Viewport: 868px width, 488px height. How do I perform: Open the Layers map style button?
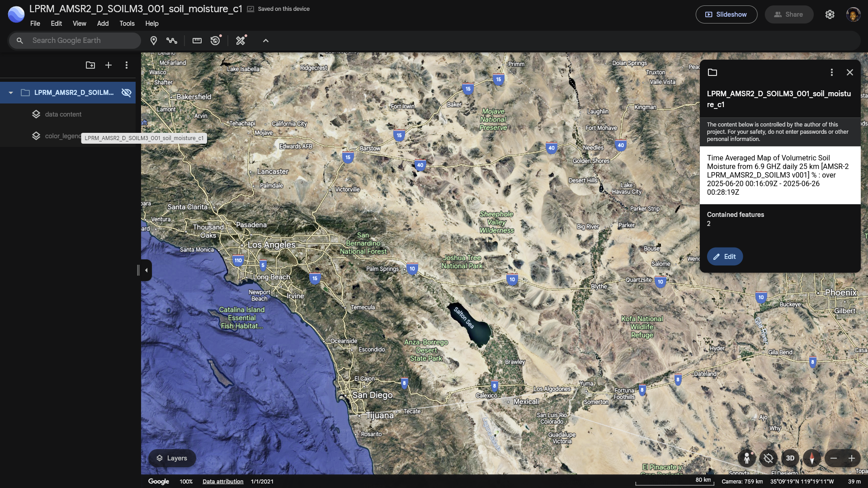pos(172,458)
